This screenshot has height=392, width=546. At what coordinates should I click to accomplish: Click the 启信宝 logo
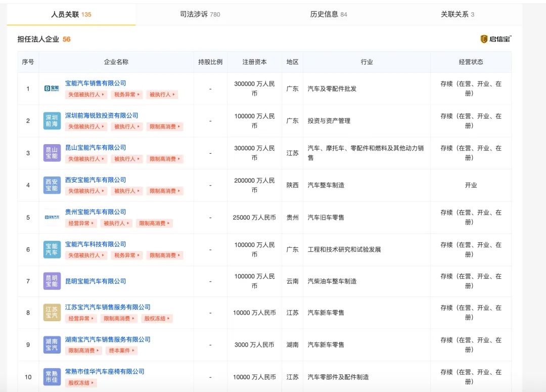pyautogui.click(x=496, y=39)
